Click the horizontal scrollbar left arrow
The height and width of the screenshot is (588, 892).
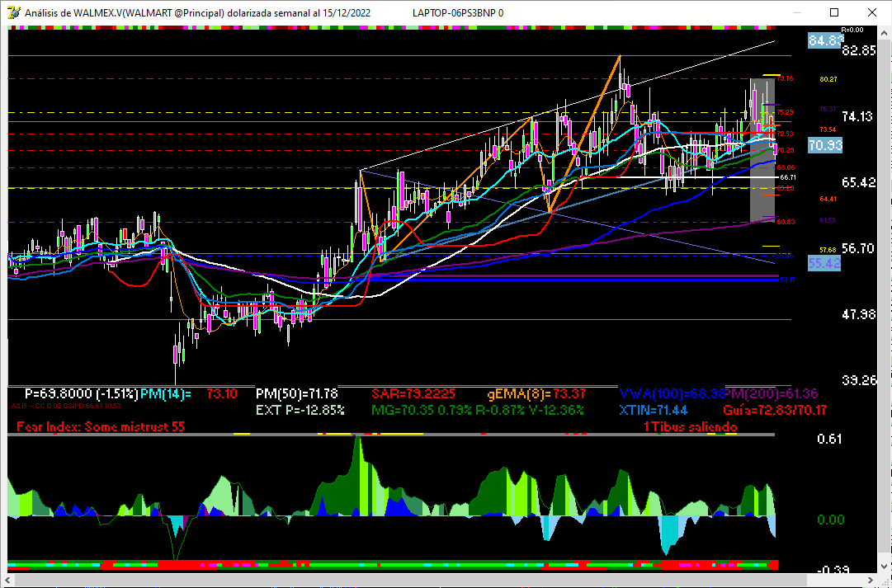pos(8,580)
